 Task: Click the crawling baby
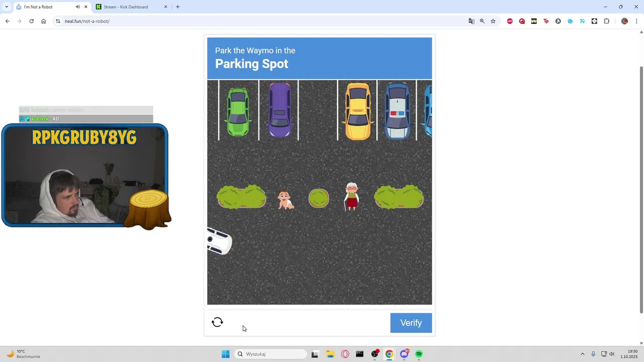coord(286,200)
